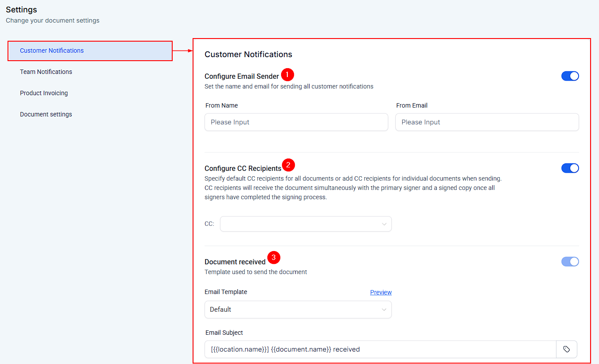Expand the Email Template Default dropdown

(x=298, y=310)
